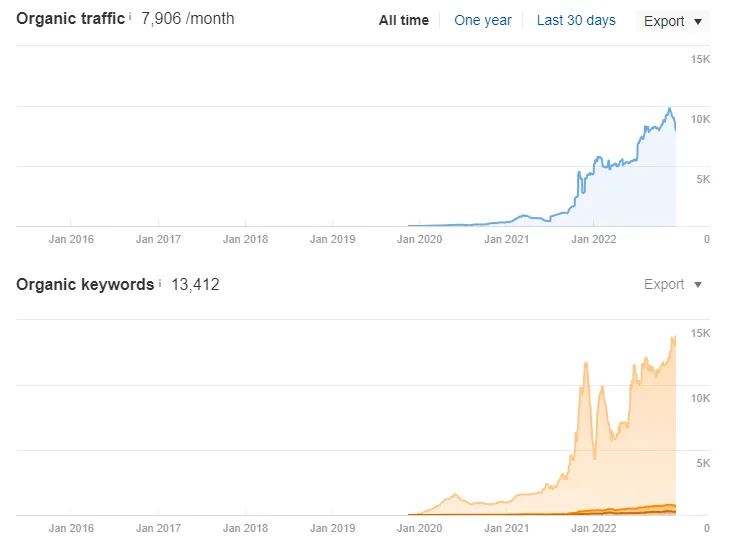Click info icon beside Organic keywords

pos(160,283)
